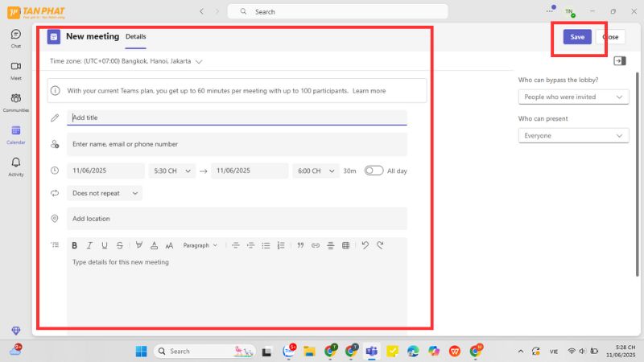Image resolution: width=644 pixels, height=362 pixels.
Task: Click the Add title field
Action: 237,117
